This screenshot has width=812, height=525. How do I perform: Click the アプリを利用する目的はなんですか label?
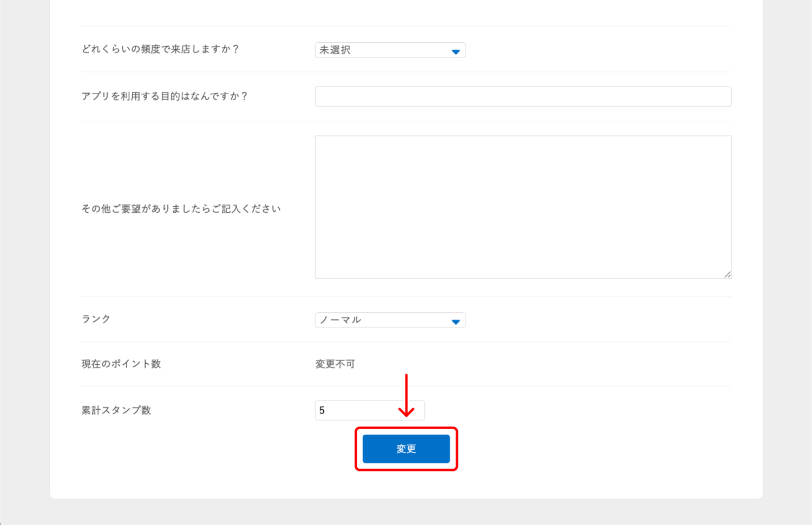coord(163,96)
